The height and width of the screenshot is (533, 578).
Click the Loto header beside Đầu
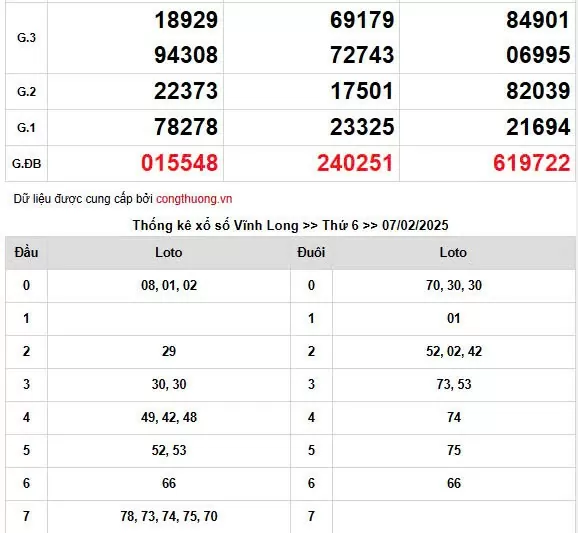coord(169,252)
